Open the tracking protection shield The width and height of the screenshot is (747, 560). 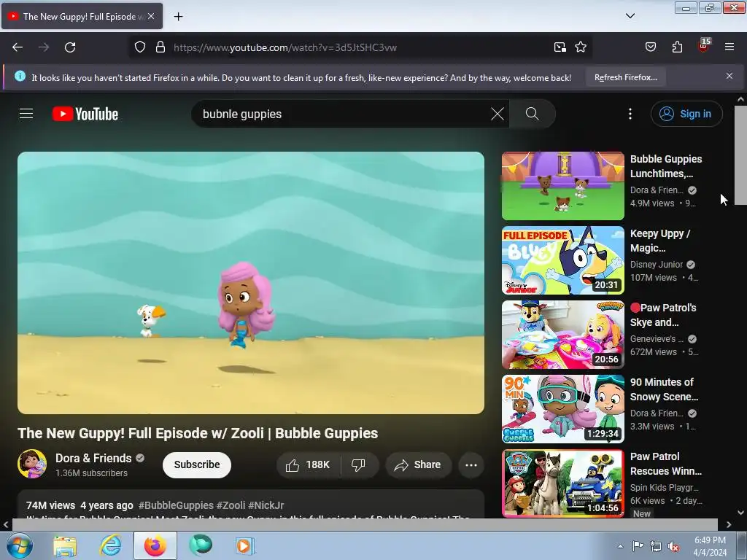(x=139, y=47)
